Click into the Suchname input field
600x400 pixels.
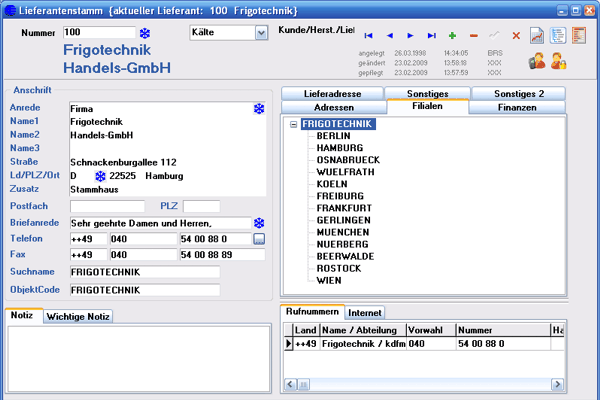145,272
